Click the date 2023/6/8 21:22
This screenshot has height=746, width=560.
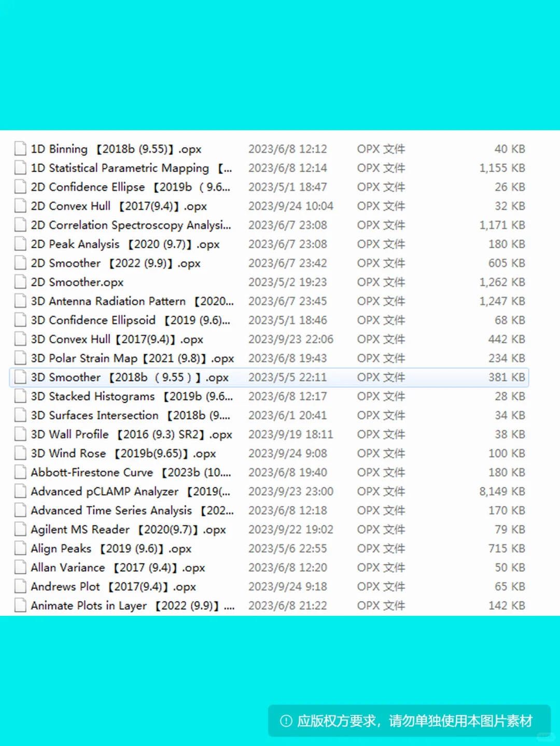coord(287,606)
